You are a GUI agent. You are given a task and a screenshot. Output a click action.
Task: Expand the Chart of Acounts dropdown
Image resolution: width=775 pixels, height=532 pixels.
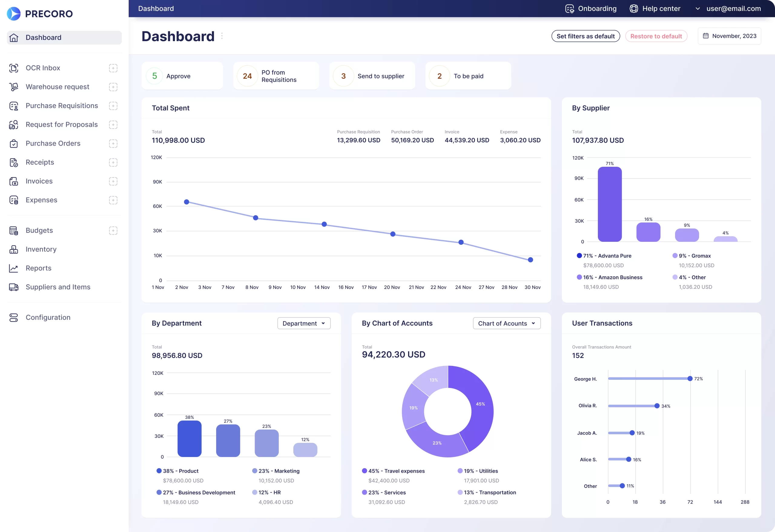pyautogui.click(x=506, y=323)
